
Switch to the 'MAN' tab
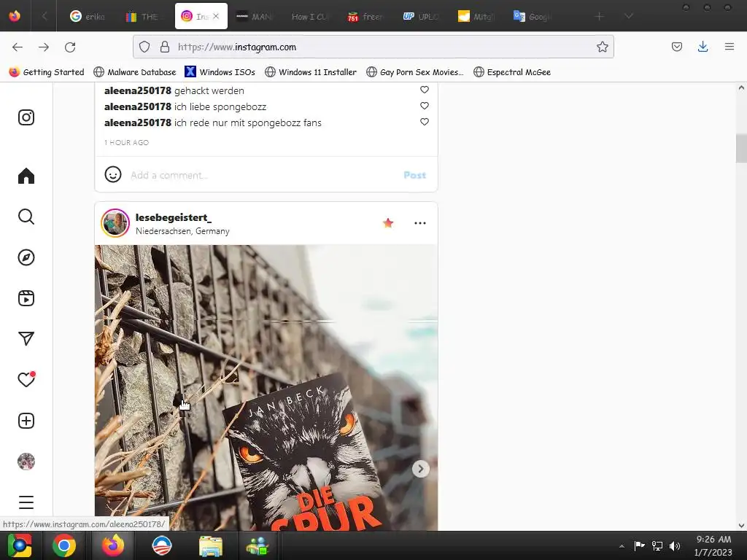[x=256, y=16]
